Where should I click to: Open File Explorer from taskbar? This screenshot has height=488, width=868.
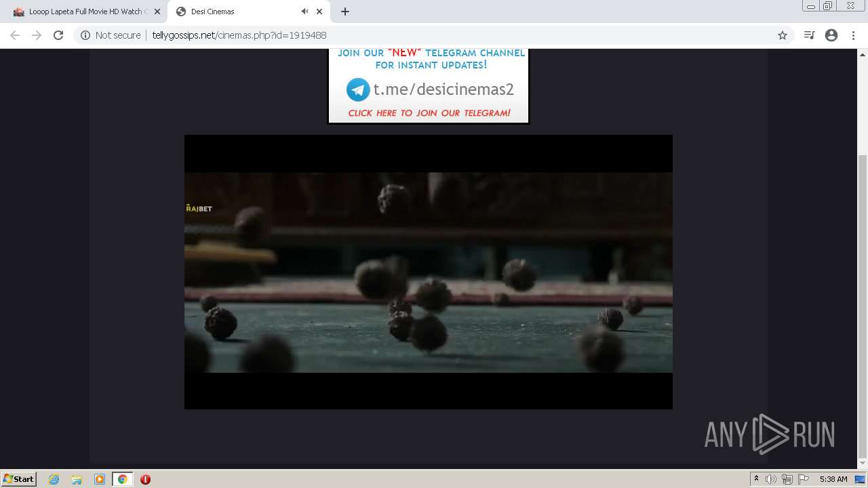point(77,479)
